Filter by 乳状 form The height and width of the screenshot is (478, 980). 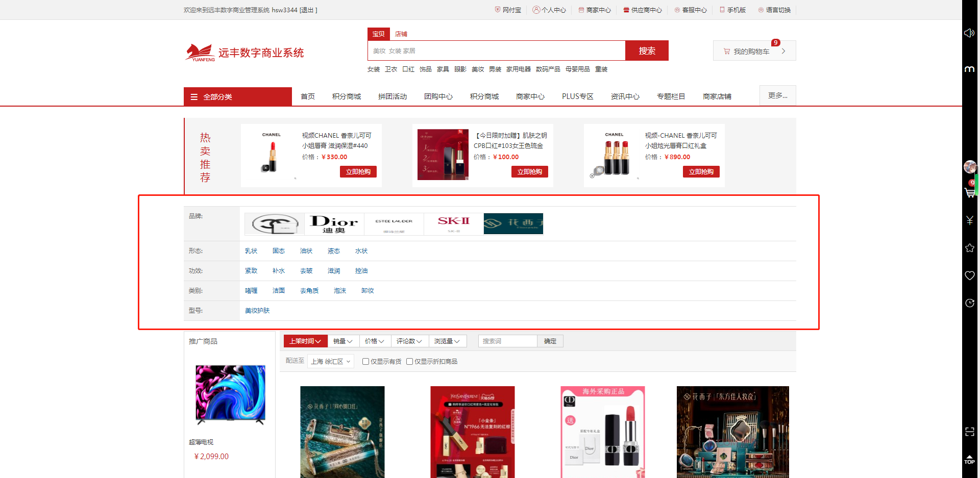click(251, 251)
